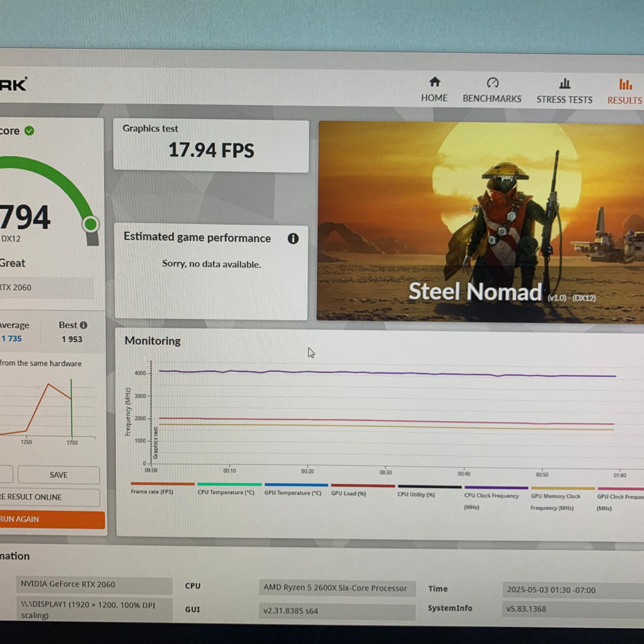The image size is (644, 644).
Task: Click the BENCHMARKS tab label
Action: tap(492, 99)
